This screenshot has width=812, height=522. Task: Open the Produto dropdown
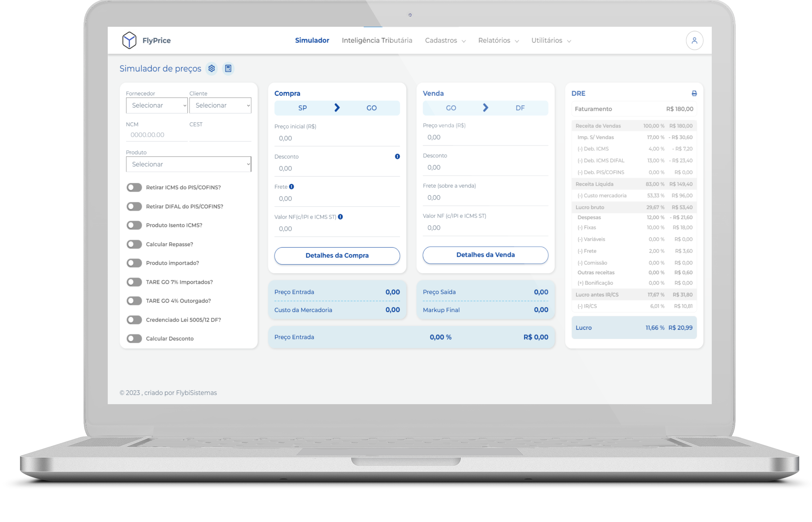[188, 164]
